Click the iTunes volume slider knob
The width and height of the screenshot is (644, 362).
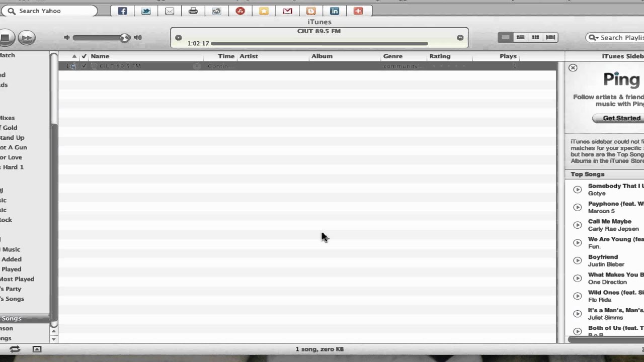coord(124,37)
